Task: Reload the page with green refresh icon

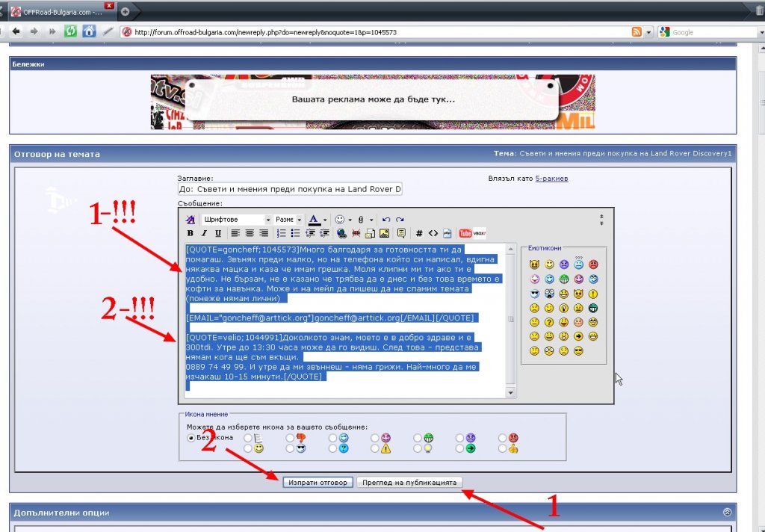Action: [x=71, y=31]
